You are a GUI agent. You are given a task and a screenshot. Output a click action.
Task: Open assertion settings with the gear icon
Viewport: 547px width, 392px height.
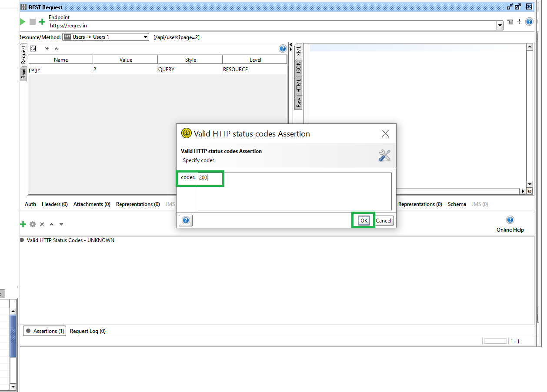coord(33,224)
